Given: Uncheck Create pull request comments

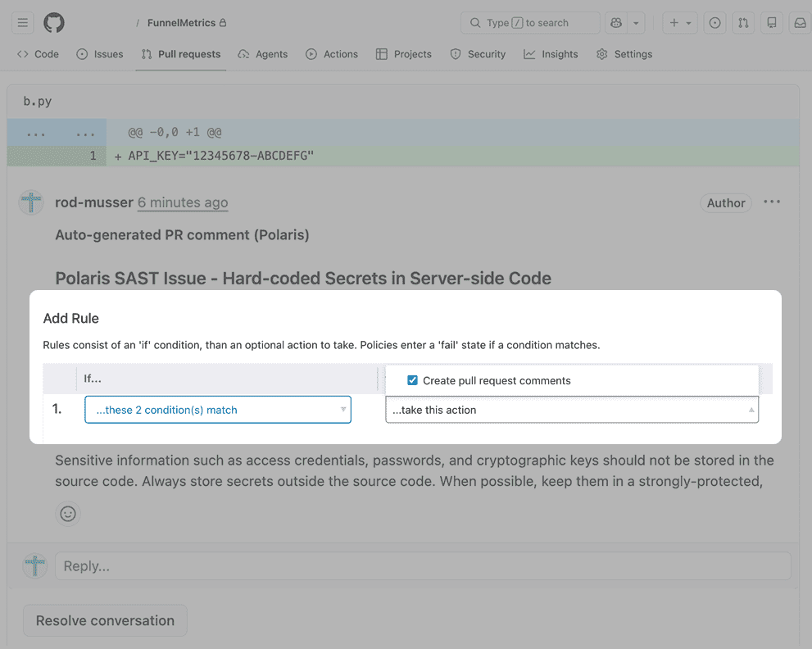Looking at the screenshot, I should 412,380.
